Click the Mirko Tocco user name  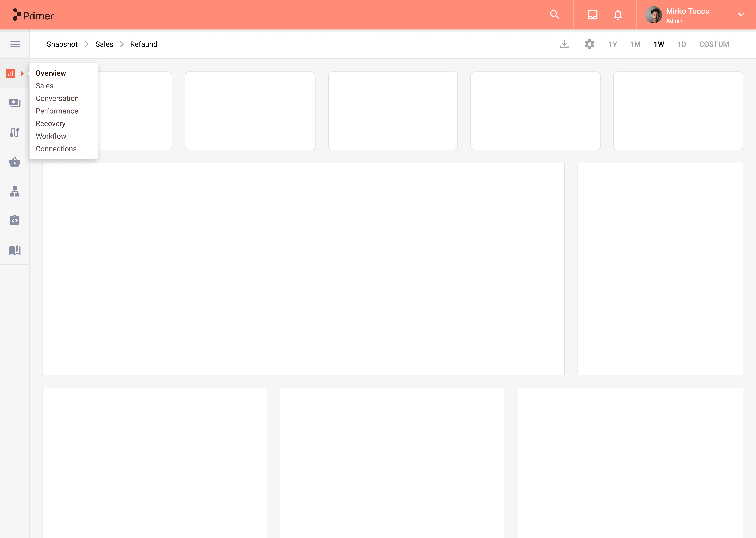[688, 11]
